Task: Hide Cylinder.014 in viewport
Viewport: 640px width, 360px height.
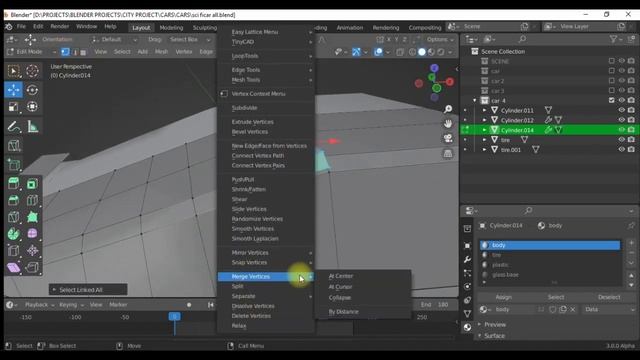Action: (621, 130)
